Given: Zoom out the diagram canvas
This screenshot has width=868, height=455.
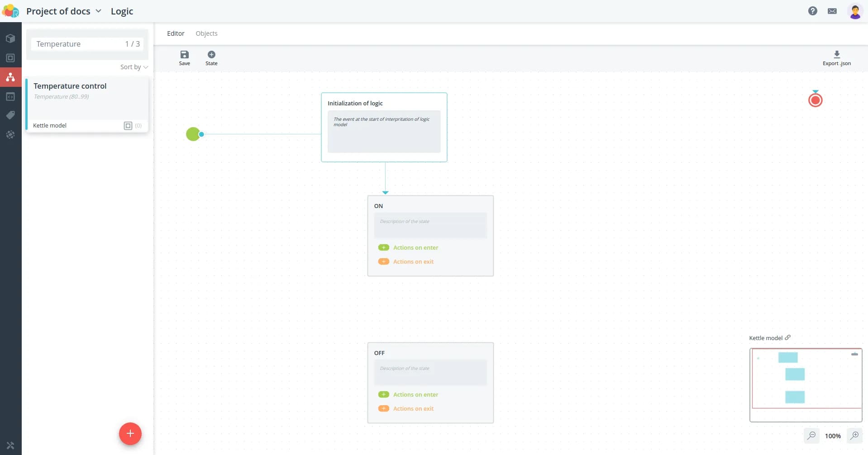Looking at the screenshot, I should tap(811, 436).
